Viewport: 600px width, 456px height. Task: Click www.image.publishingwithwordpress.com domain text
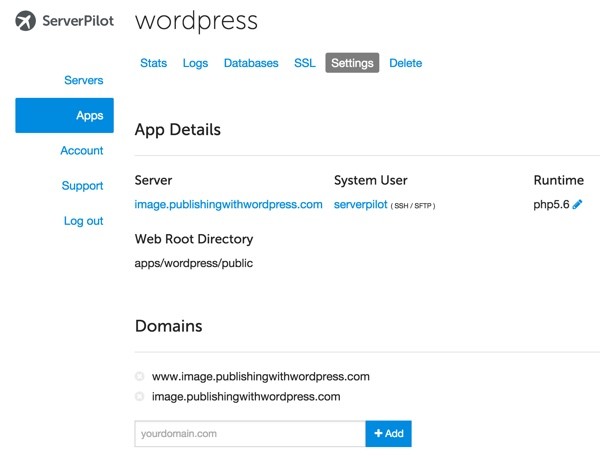click(x=261, y=376)
